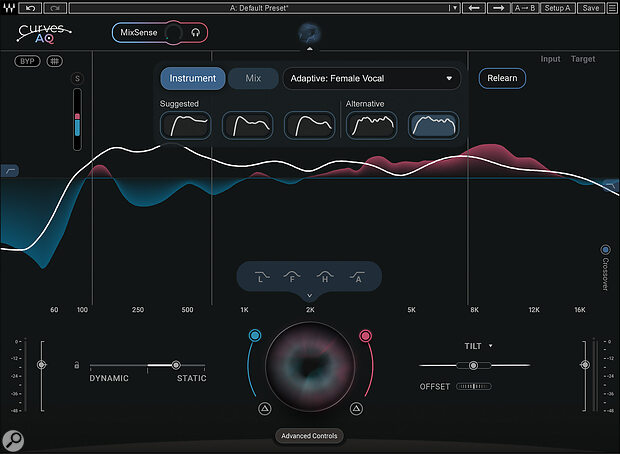
Task: Click the grid icon next to BYP
Action: (x=56, y=62)
